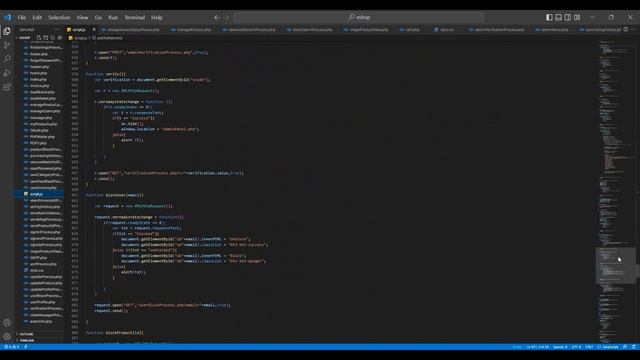The image size is (640, 360).
Task: Collapse all folders in Explorer
Action: (x=60, y=38)
